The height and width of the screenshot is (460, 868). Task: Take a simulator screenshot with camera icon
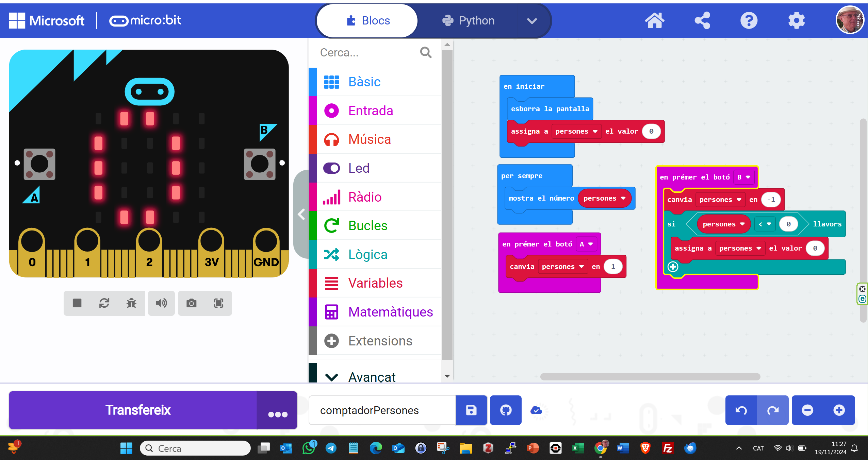click(191, 303)
